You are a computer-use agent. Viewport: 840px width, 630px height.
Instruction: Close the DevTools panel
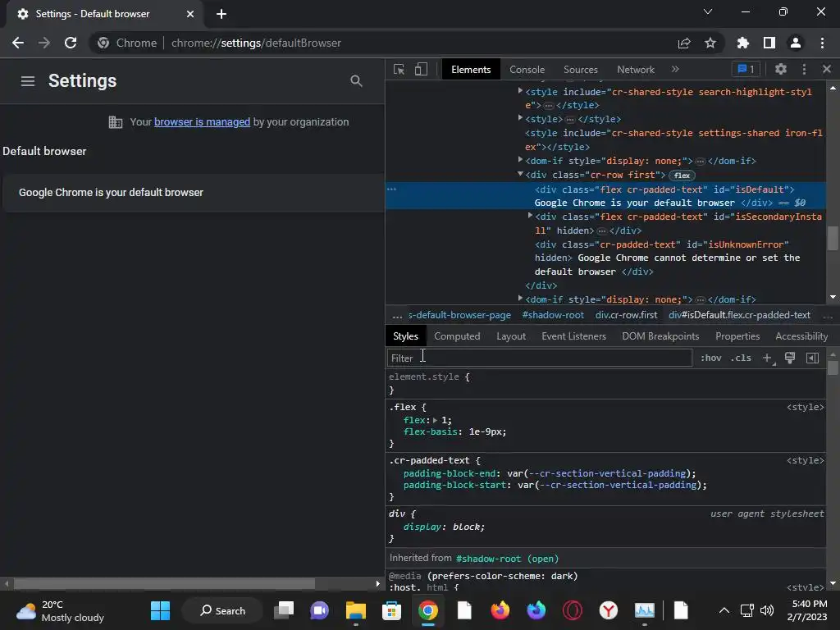(x=827, y=69)
